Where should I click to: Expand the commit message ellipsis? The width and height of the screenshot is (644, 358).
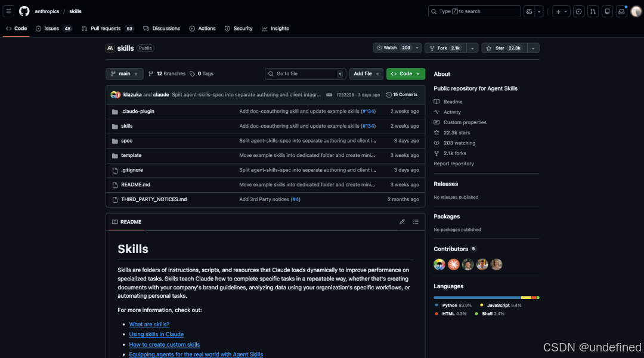tap(329, 94)
